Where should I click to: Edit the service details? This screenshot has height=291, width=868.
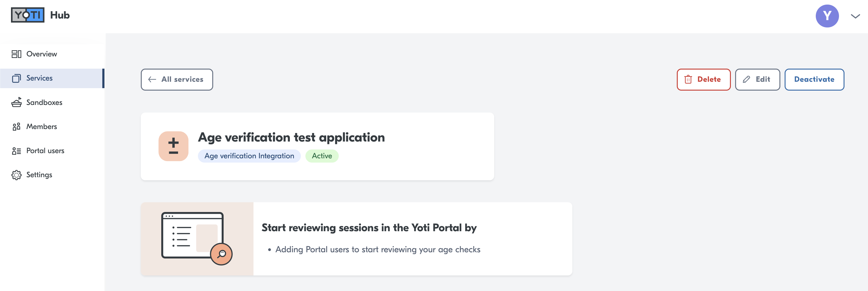[x=757, y=80]
